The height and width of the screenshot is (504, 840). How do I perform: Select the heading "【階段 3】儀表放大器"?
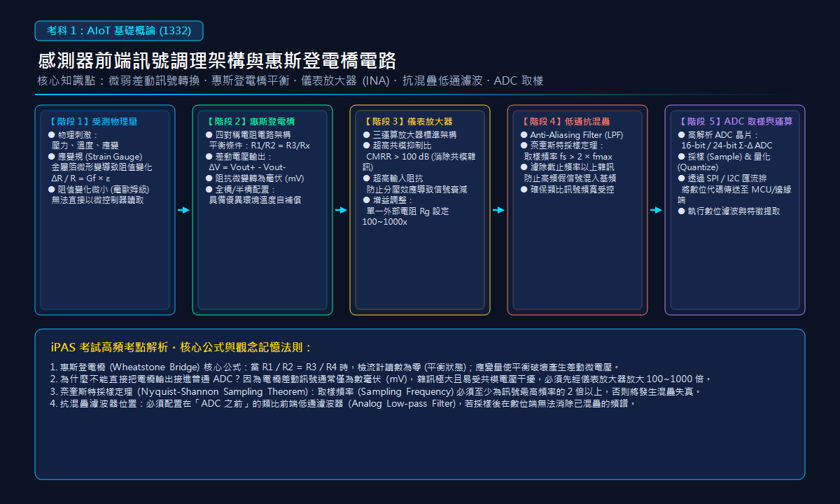tap(407, 122)
